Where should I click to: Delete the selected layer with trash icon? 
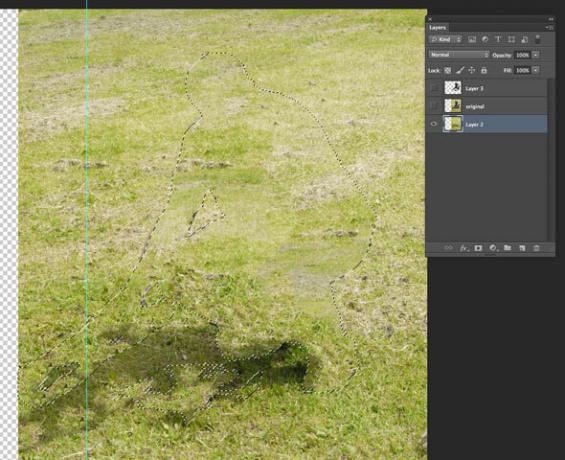click(536, 248)
